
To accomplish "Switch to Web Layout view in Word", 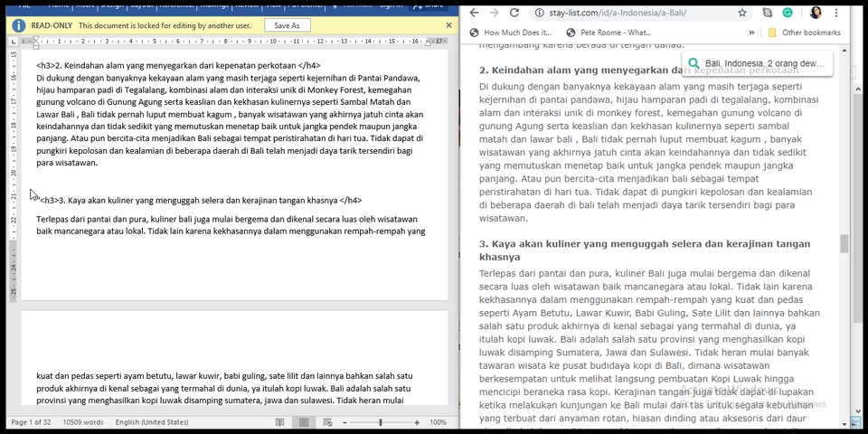I will (x=327, y=422).
